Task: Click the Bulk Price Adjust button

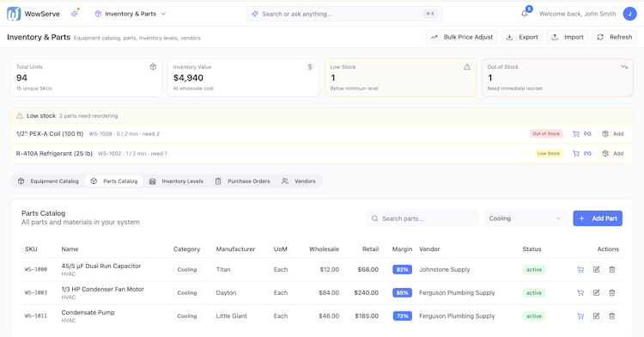Action: point(462,37)
